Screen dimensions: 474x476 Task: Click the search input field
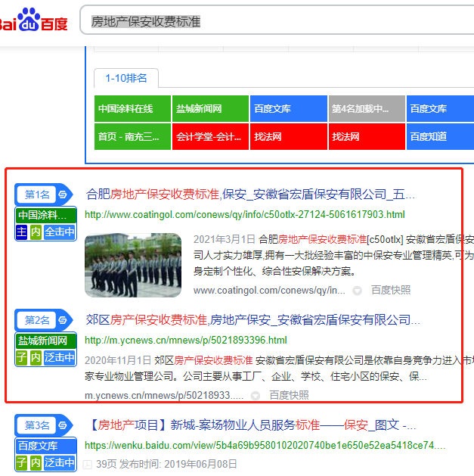coord(277,20)
